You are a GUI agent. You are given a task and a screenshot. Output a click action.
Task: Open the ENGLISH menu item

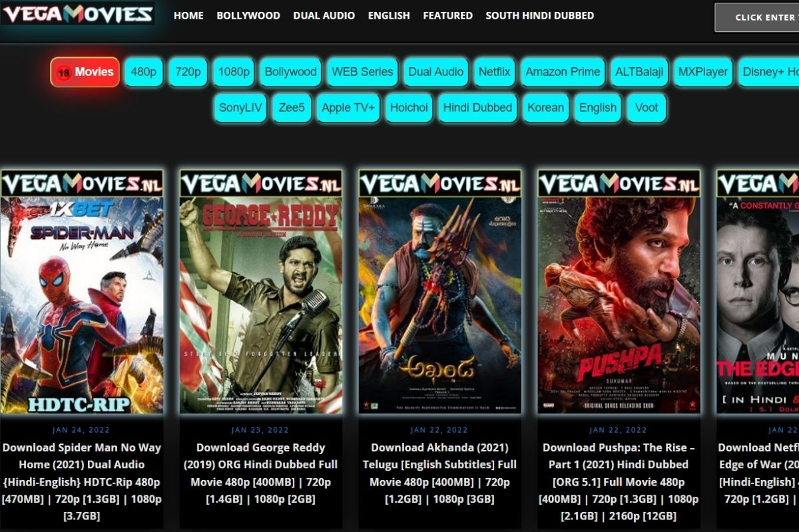[x=389, y=15]
